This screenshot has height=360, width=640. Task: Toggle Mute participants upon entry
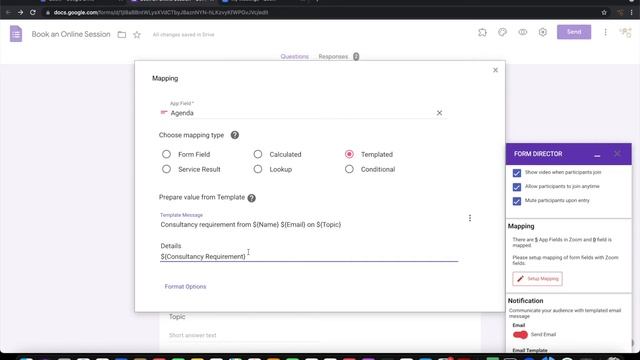coord(517,201)
